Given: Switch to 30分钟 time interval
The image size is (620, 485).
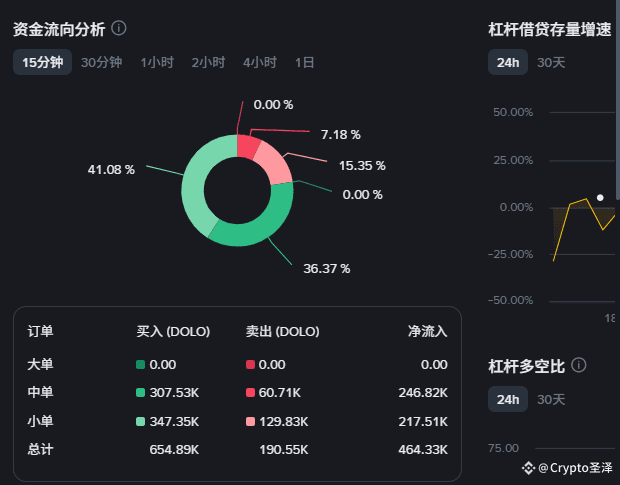Looking at the screenshot, I should 101,62.
